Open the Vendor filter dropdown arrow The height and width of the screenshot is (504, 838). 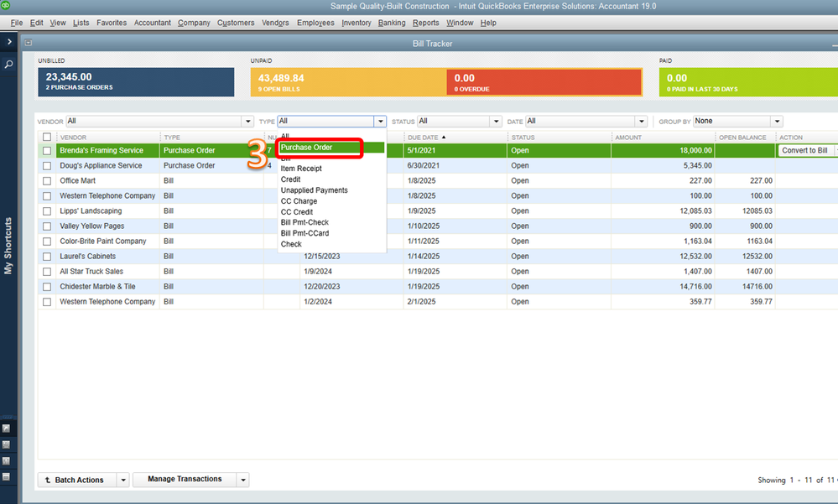(x=247, y=122)
